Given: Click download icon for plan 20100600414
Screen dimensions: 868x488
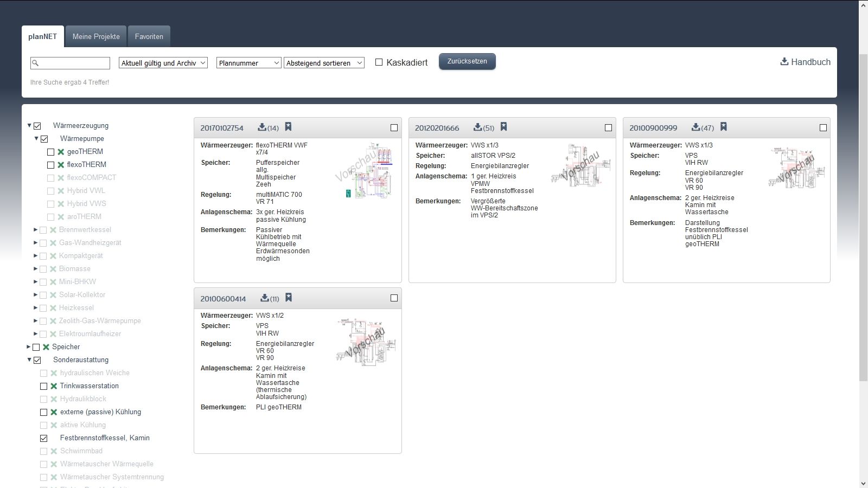Looking at the screenshot, I should tap(264, 298).
